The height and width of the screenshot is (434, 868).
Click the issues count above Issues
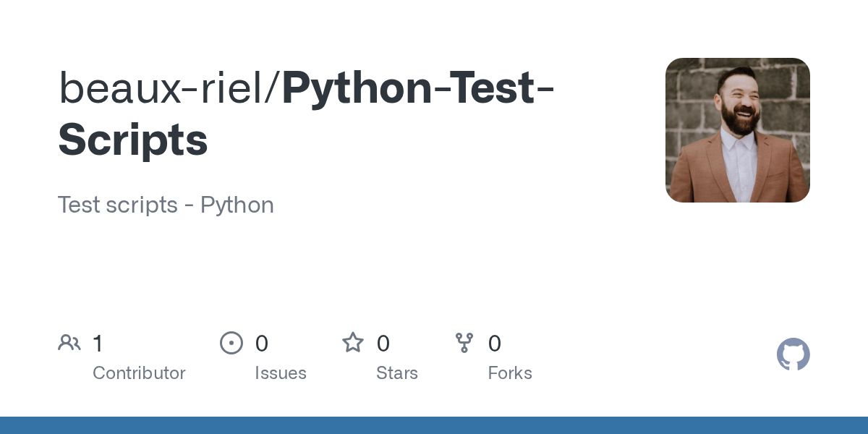tap(262, 344)
